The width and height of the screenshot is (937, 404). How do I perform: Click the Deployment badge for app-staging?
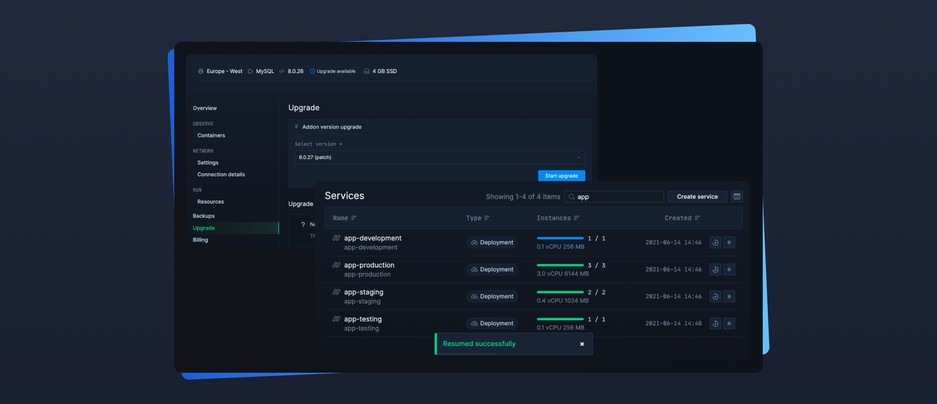(x=492, y=296)
